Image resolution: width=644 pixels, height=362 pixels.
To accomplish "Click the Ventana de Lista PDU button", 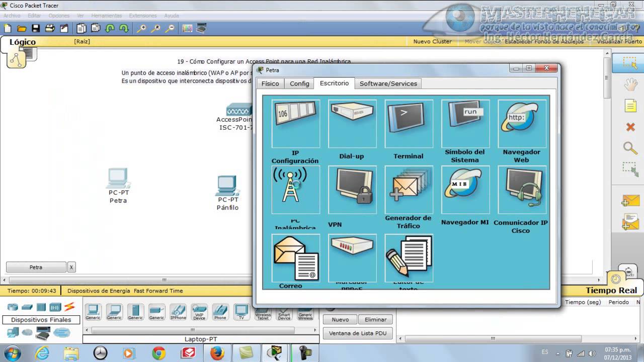I will pyautogui.click(x=358, y=333).
